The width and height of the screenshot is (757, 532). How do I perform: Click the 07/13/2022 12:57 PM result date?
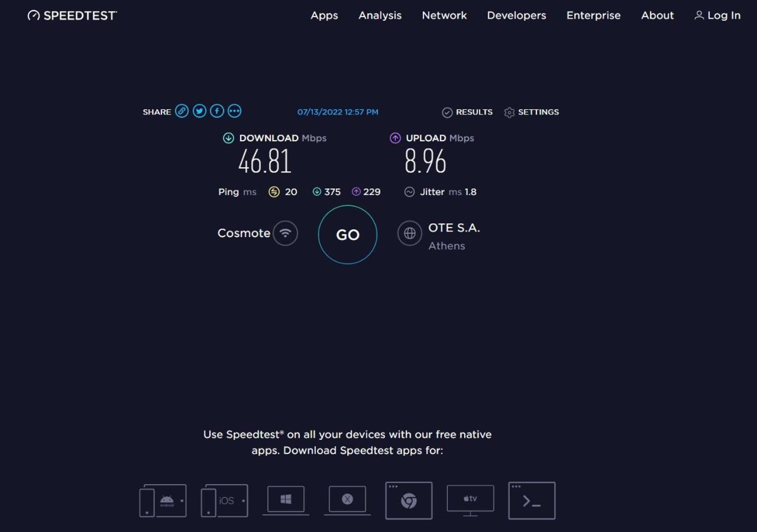pos(338,112)
